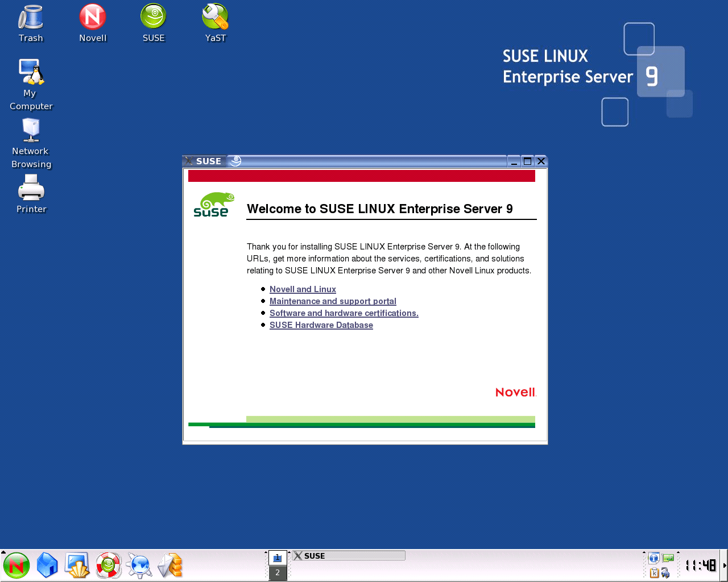This screenshot has width=728, height=582.
Task: Open the mail client envelope icon
Action: [x=170, y=566]
